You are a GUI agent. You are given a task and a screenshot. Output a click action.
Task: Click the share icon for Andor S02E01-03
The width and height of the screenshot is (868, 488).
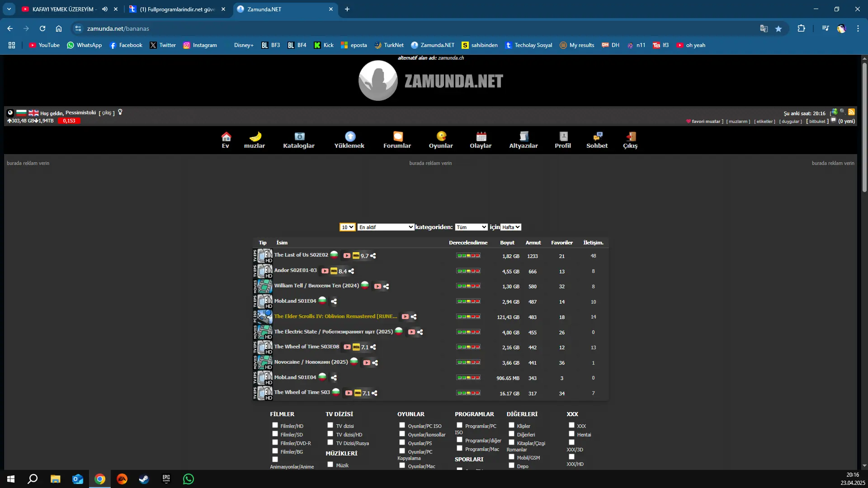click(x=351, y=271)
